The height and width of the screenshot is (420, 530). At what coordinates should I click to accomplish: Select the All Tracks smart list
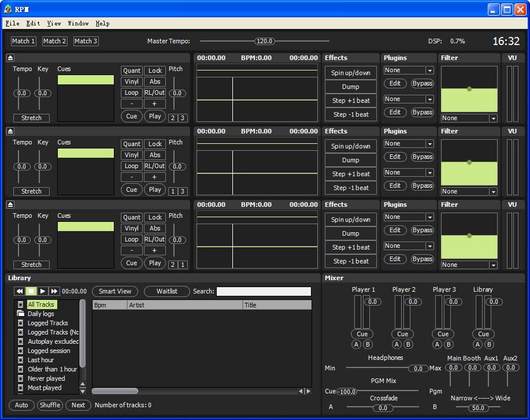tap(41, 304)
